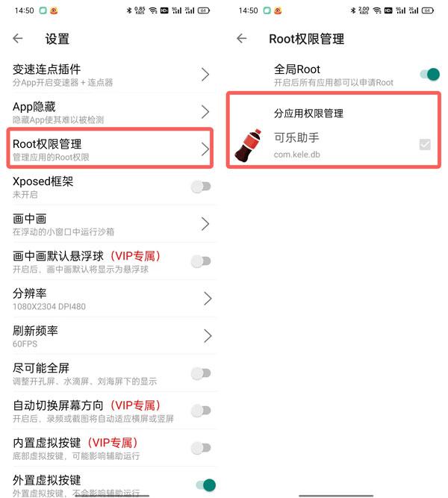
Task: Tap back arrow on Root权限管理 page
Action: pos(242,39)
